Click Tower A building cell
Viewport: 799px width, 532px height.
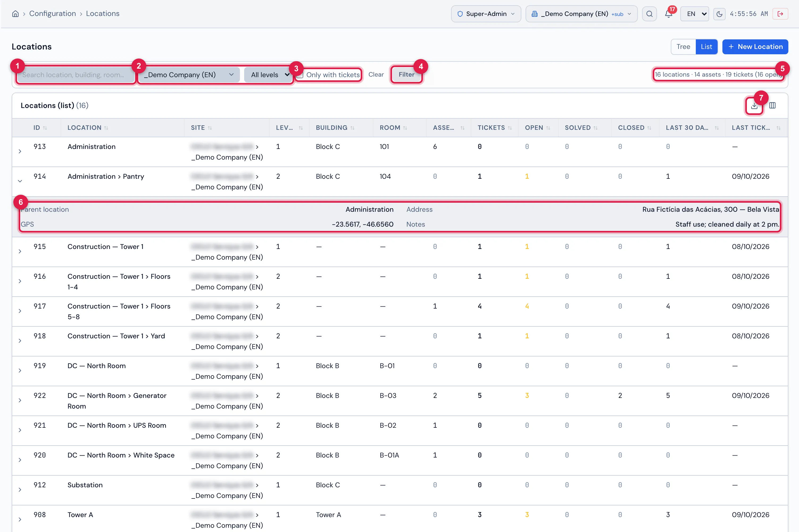tap(328, 515)
